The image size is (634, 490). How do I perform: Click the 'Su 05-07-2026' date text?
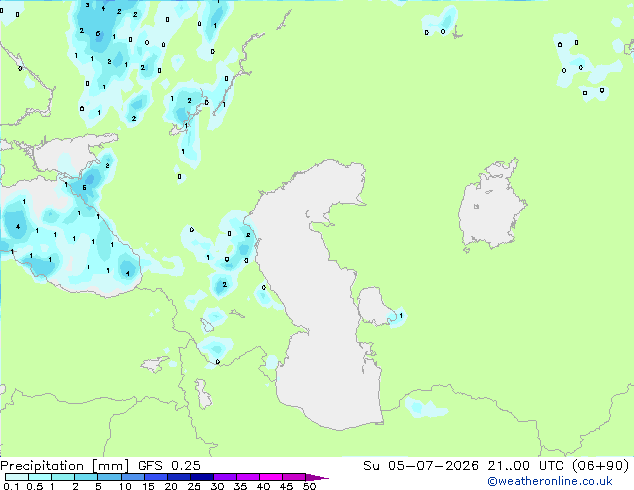click(x=421, y=466)
